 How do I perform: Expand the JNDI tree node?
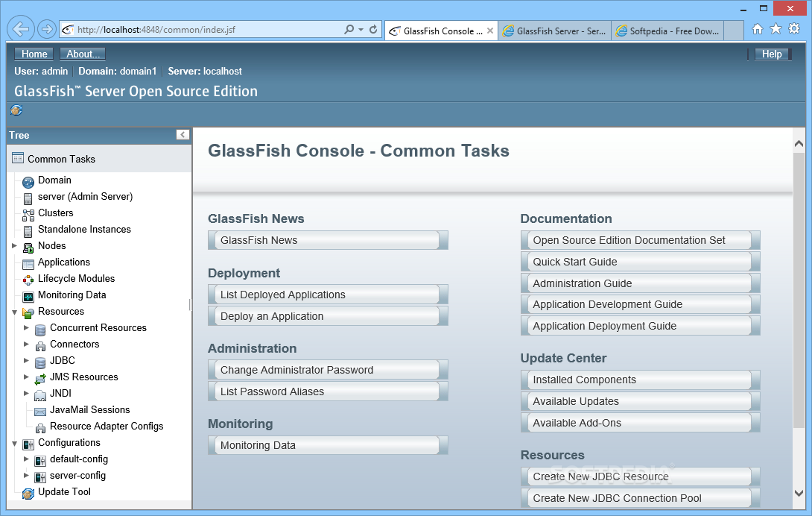pos(26,393)
